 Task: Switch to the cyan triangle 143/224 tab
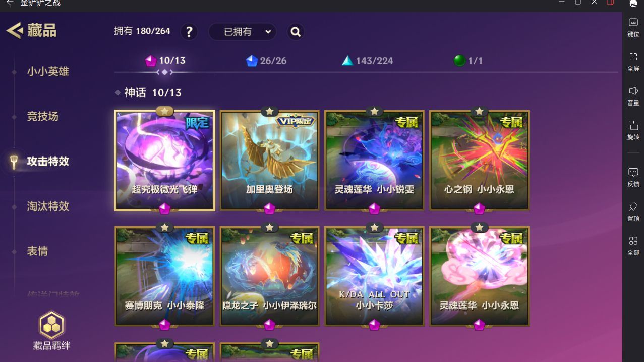367,61
